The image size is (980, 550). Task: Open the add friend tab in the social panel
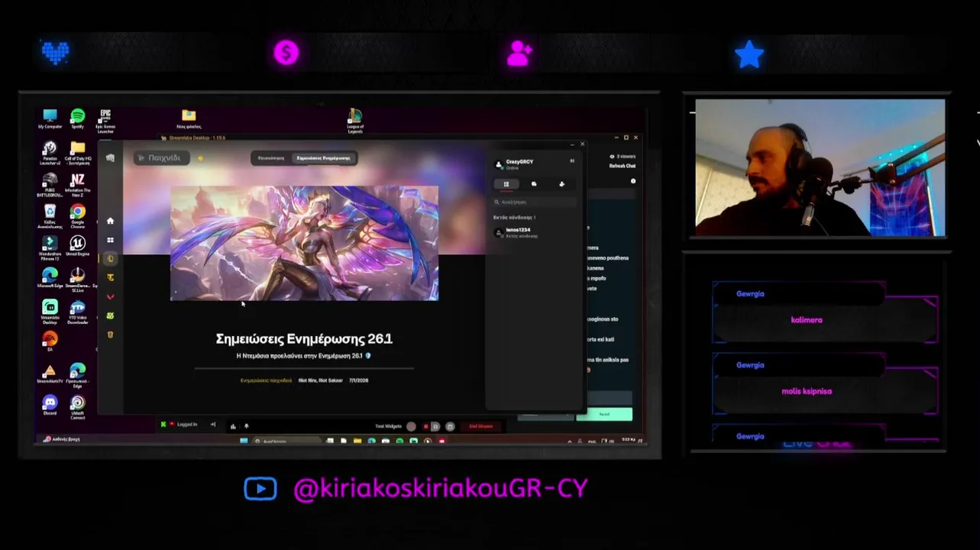coord(562,184)
